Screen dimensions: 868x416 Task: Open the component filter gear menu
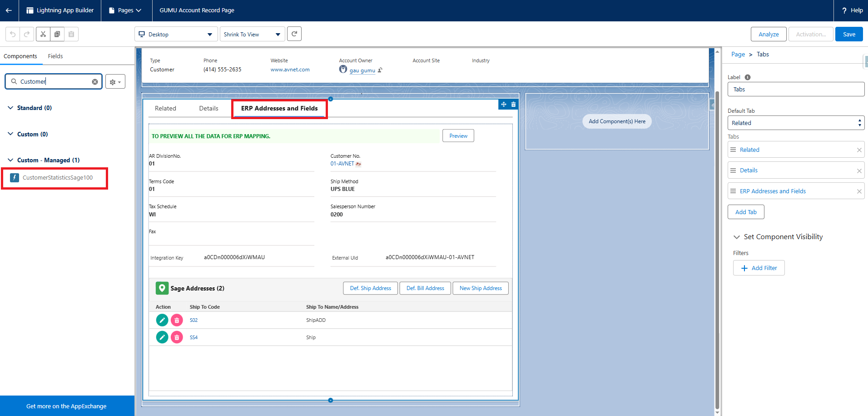click(x=115, y=82)
